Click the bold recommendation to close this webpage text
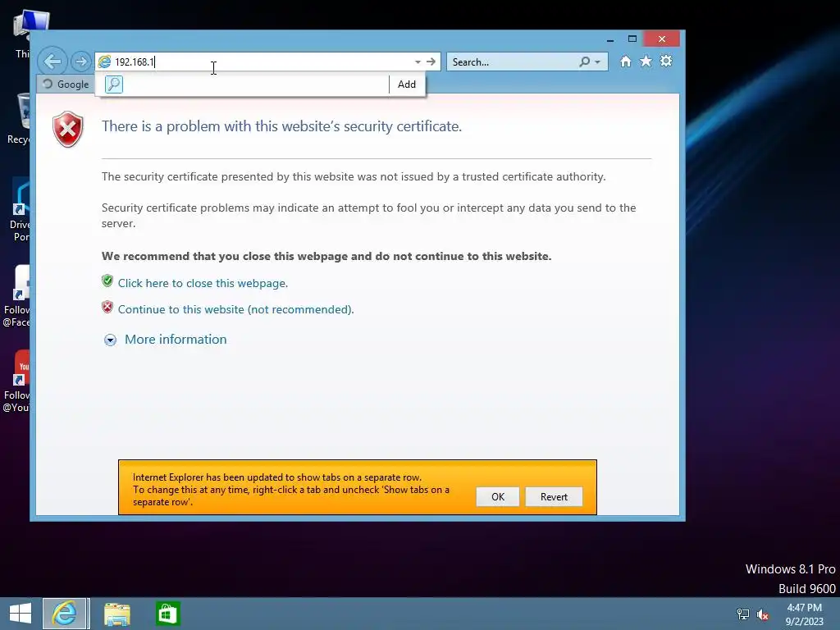The height and width of the screenshot is (630, 840). [326, 256]
